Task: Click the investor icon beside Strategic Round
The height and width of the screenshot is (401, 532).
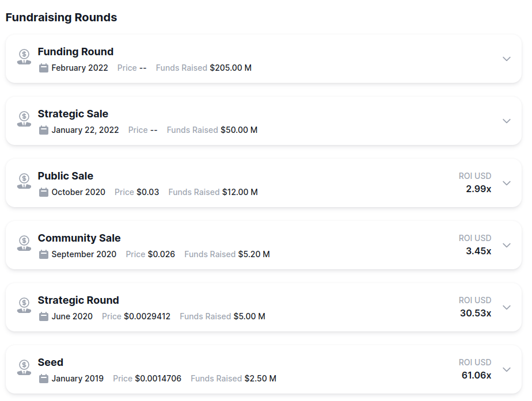Action: coord(24,305)
